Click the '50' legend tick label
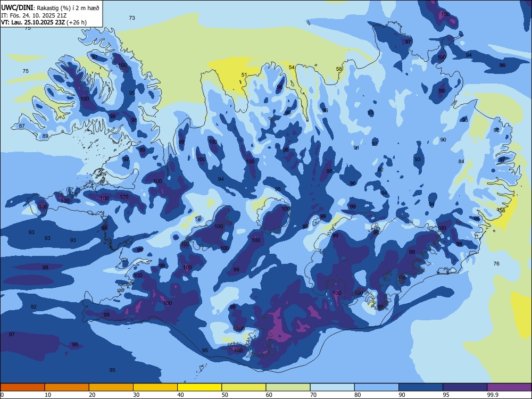 point(225,395)
